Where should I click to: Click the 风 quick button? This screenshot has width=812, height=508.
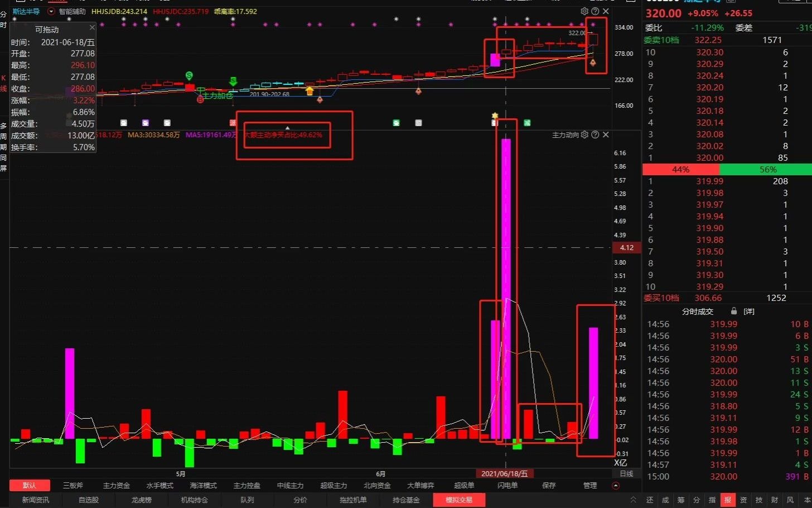(x=790, y=500)
